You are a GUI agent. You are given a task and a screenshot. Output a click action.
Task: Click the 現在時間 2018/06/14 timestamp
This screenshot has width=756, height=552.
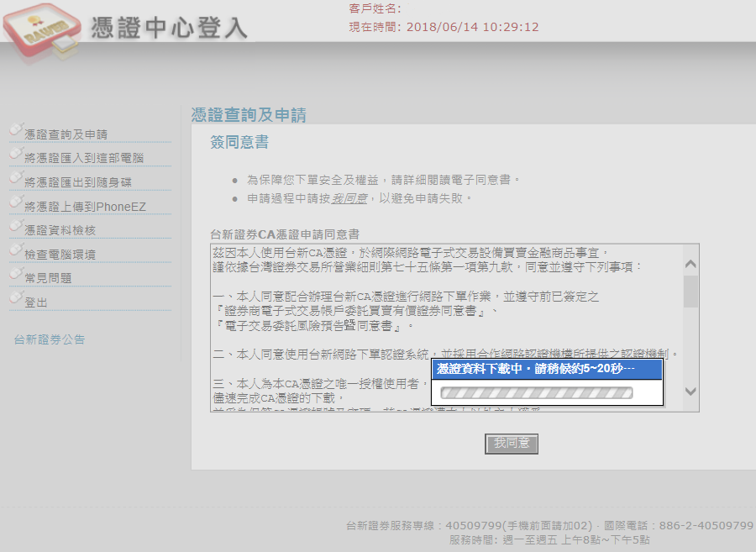[444, 27]
